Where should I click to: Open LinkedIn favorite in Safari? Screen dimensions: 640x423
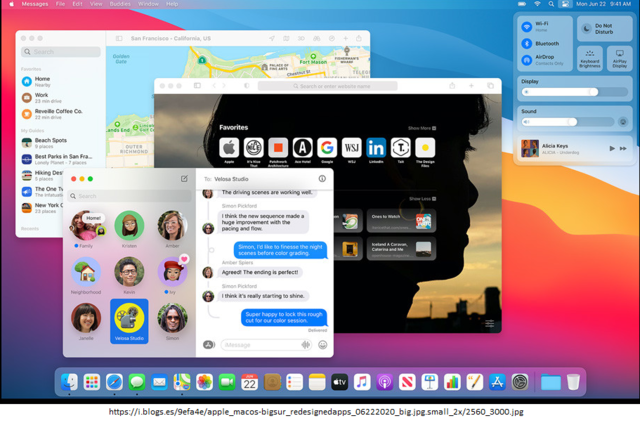coord(376,147)
